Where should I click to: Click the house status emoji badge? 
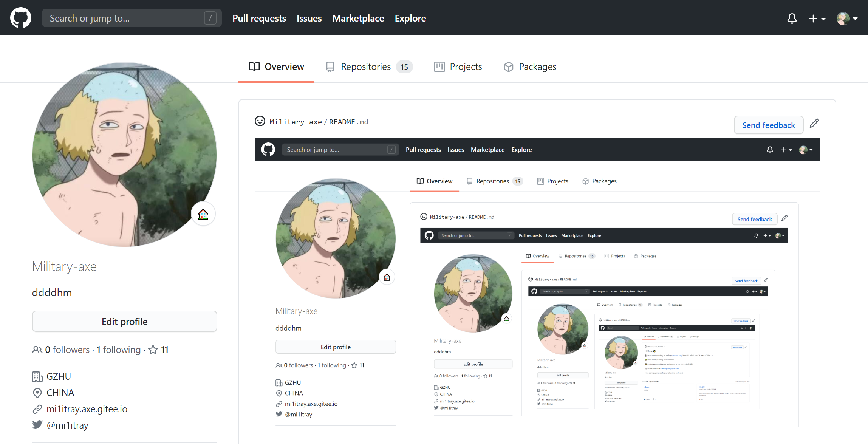click(203, 214)
